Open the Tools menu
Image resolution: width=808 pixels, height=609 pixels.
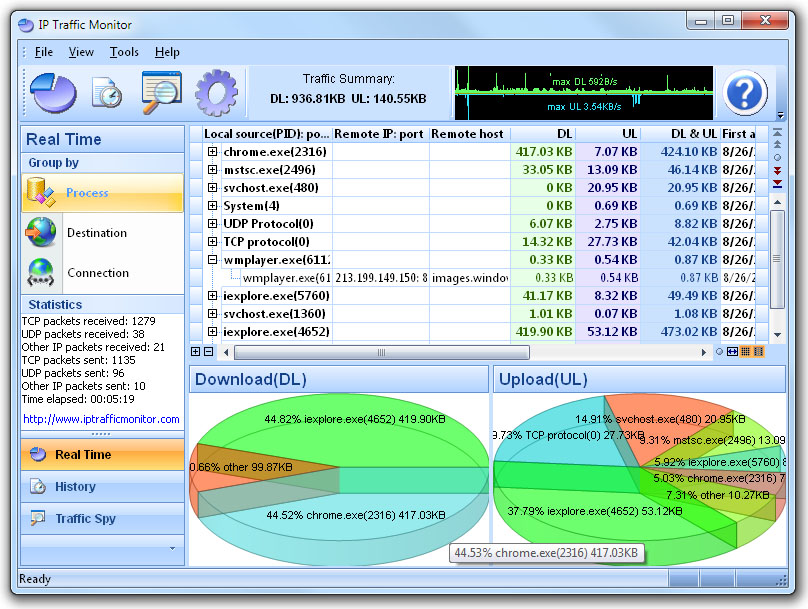coord(124,52)
